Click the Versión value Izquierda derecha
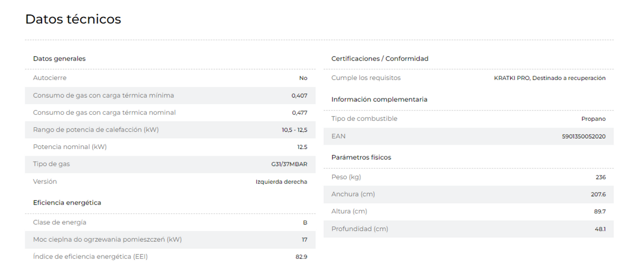The width and height of the screenshot is (644, 279). pyautogui.click(x=281, y=182)
